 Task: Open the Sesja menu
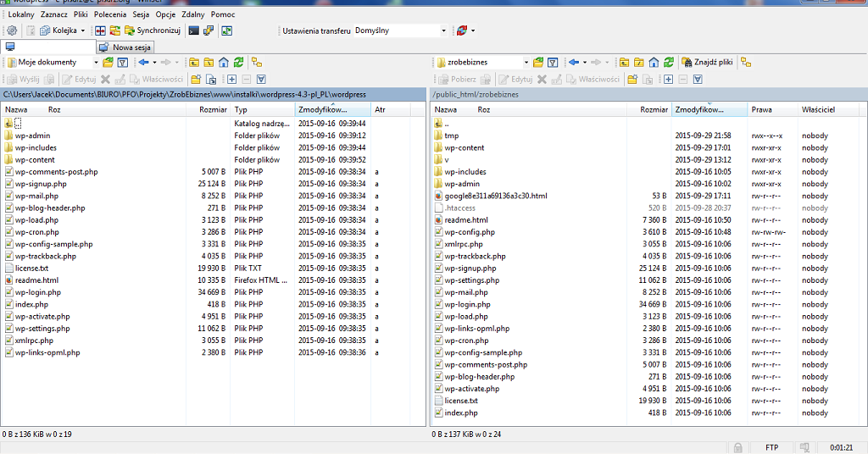[141, 14]
